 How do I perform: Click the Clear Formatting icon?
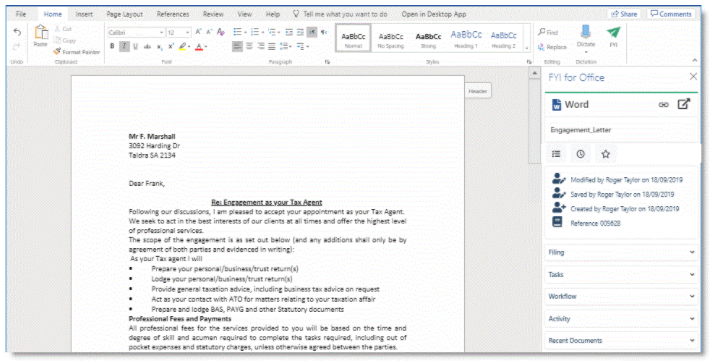click(x=221, y=32)
